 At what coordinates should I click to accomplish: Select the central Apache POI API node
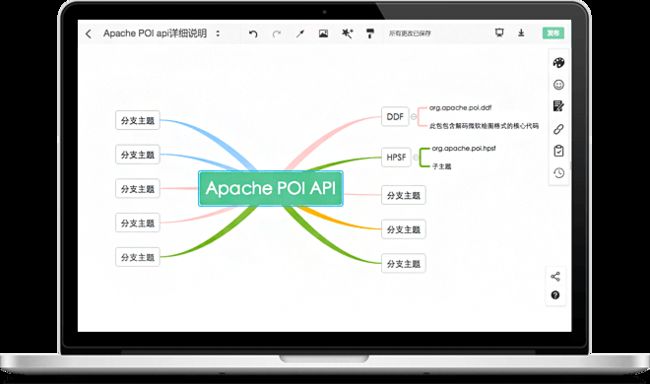pos(271,188)
